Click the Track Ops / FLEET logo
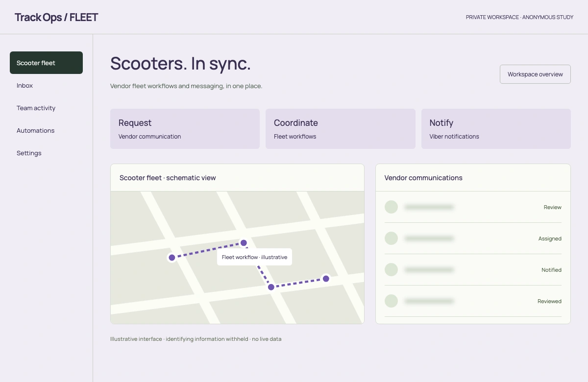588x382 pixels. pyautogui.click(x=56, y=17)
